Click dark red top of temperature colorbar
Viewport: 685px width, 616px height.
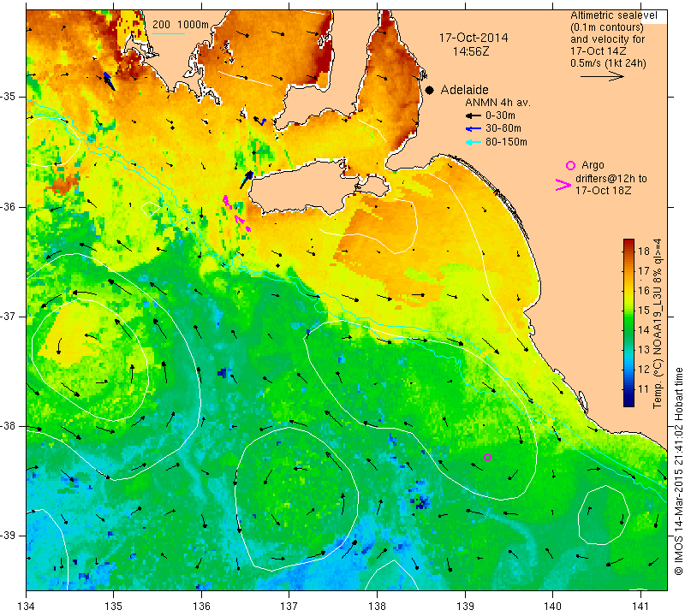pos(628,243)
